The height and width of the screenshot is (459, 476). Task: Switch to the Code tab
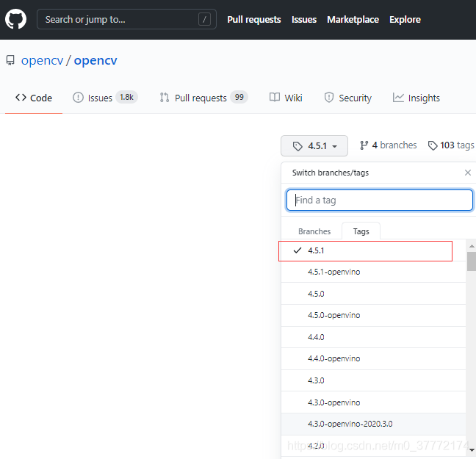point(34,98)
